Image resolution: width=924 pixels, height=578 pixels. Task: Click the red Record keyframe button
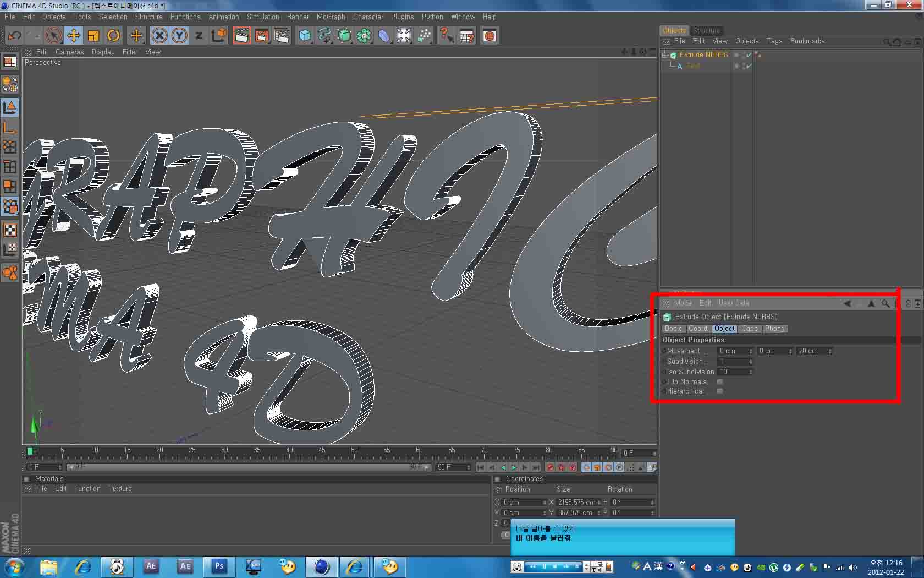550,467
